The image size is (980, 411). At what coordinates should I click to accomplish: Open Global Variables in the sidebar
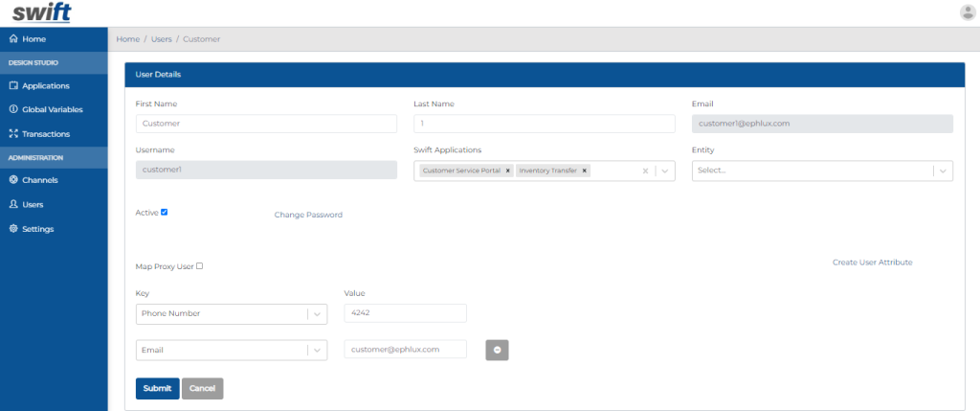pyautogui.click(x=52, y=109)
